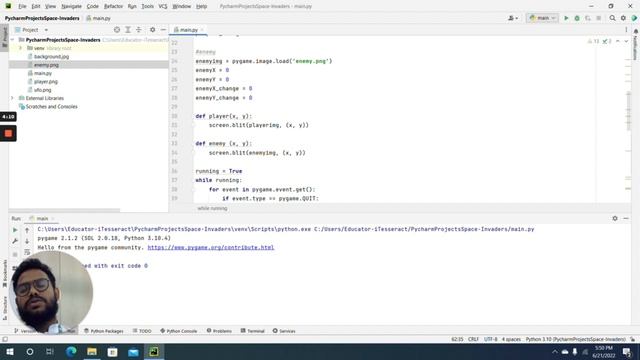Click Python 3.10 interpreter in status bar
Image resolution: width=640 pixels, height=360 pixels.
(x=575, y=339)
